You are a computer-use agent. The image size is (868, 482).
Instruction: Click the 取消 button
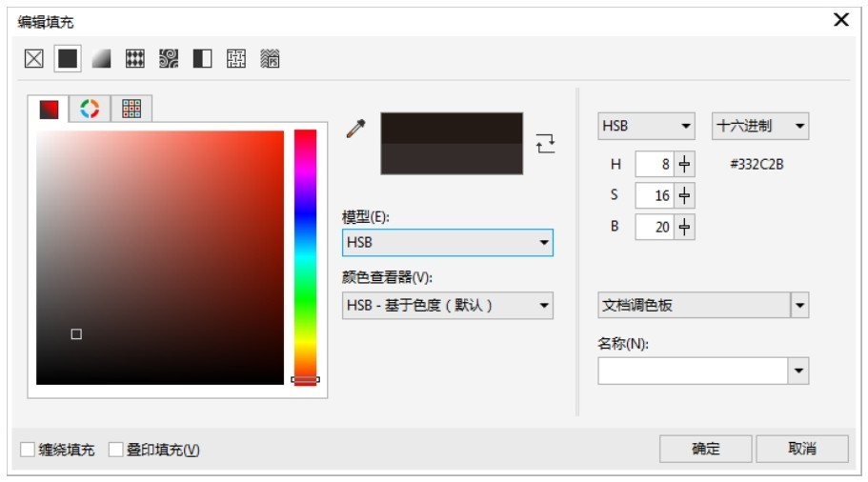click(x=802, y=449)
